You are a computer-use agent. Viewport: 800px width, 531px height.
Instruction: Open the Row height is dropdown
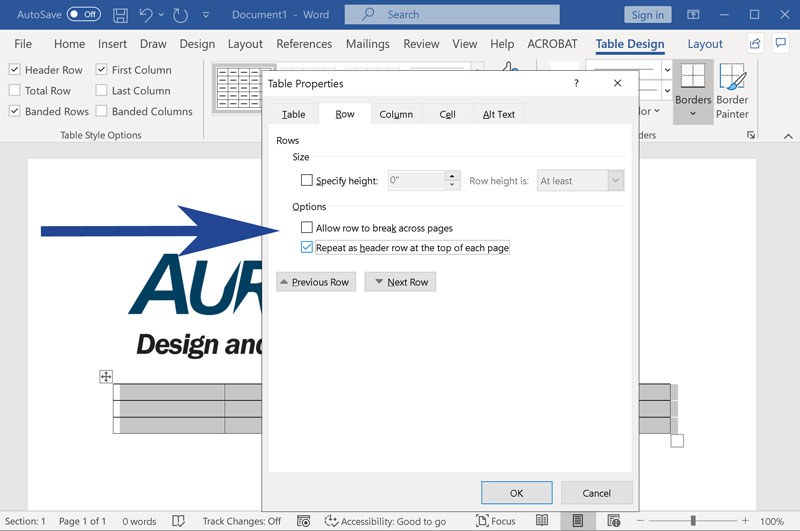615,181
